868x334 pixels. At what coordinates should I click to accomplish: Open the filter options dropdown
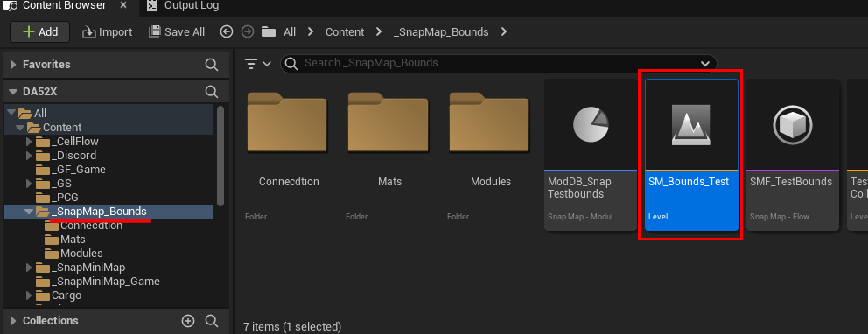click(x=258, y=64)
